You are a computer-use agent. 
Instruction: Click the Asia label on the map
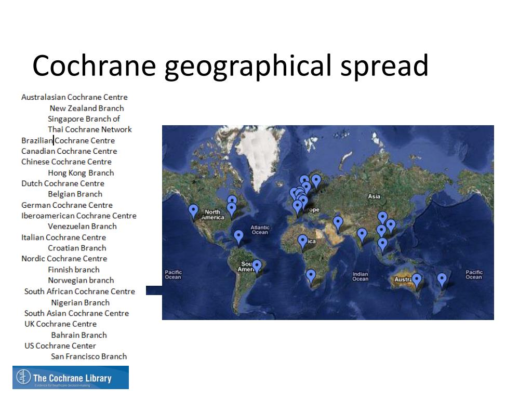coord(374,196)
